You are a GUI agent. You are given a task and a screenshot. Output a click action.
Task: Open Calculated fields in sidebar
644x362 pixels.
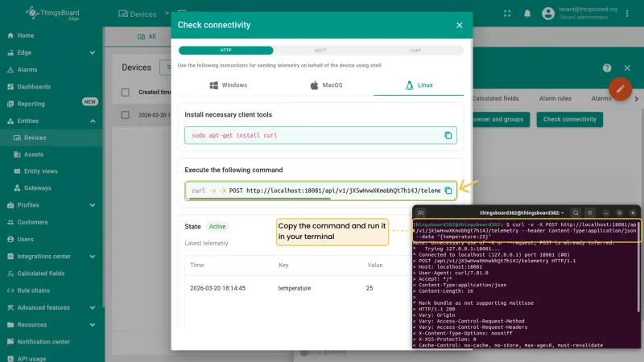point(41,274)
